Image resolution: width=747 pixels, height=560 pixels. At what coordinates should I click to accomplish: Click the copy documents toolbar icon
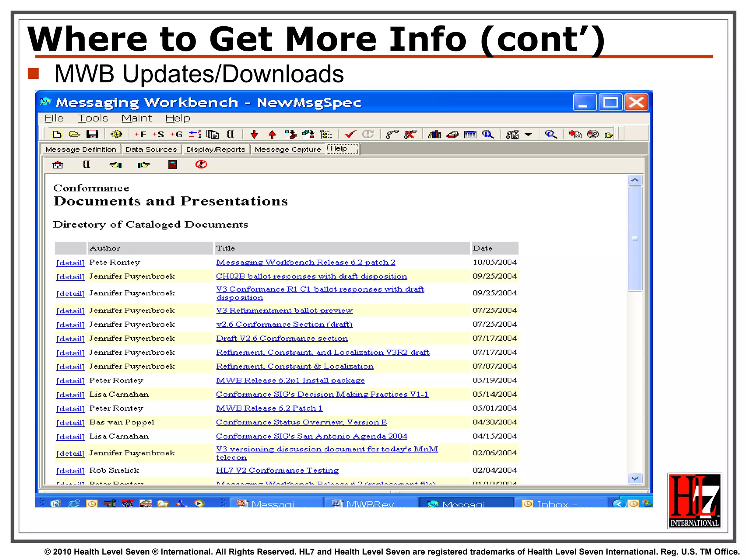(x=212, y=135)
